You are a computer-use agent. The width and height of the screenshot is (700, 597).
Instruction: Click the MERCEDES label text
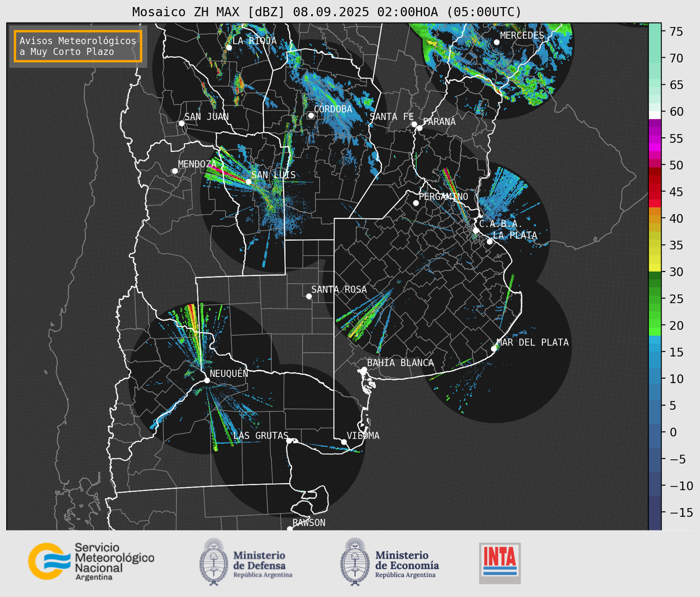(x=522, y=35)
